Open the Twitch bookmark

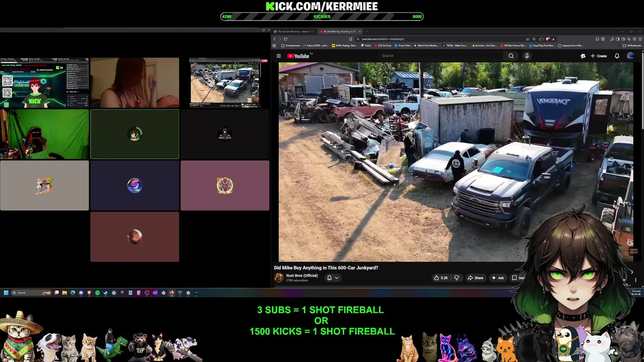click(x=365, y=45)
